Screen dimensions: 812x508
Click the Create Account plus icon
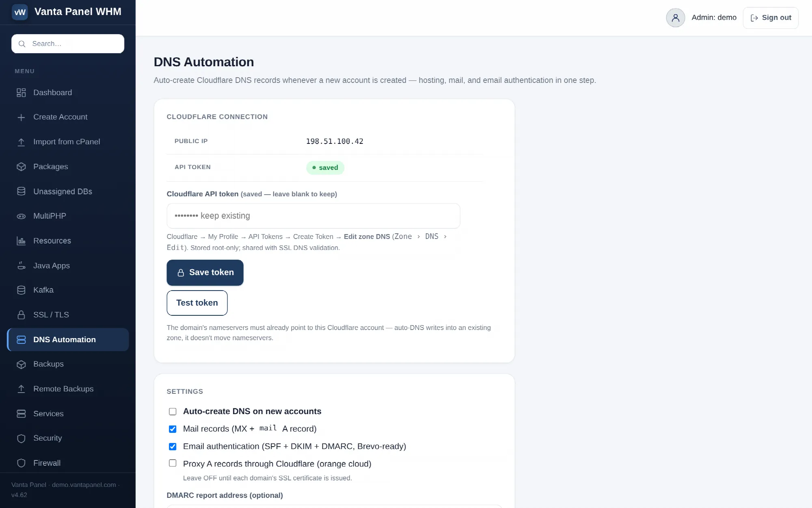tap(21, 117)
